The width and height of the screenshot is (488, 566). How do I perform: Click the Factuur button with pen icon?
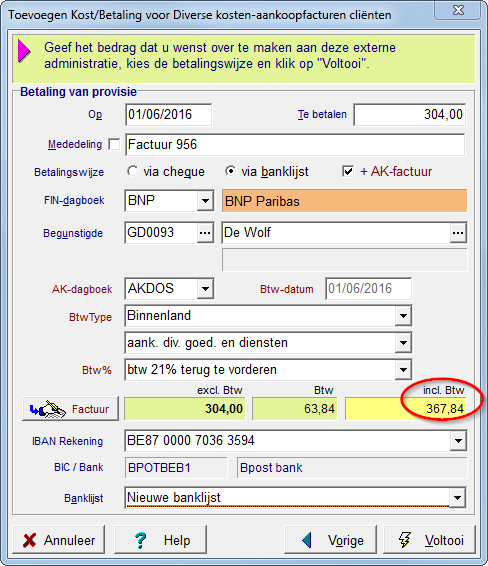tap(70, 409)
